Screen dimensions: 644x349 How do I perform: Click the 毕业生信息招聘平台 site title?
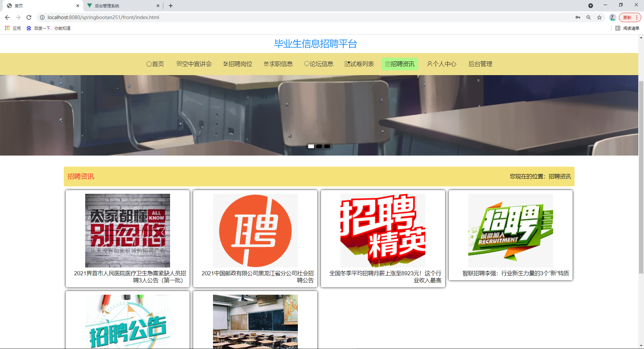[316, 44]
